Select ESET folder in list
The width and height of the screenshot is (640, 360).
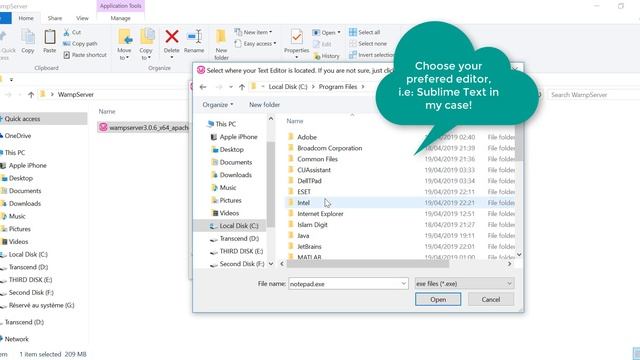[x=304, y=192]
